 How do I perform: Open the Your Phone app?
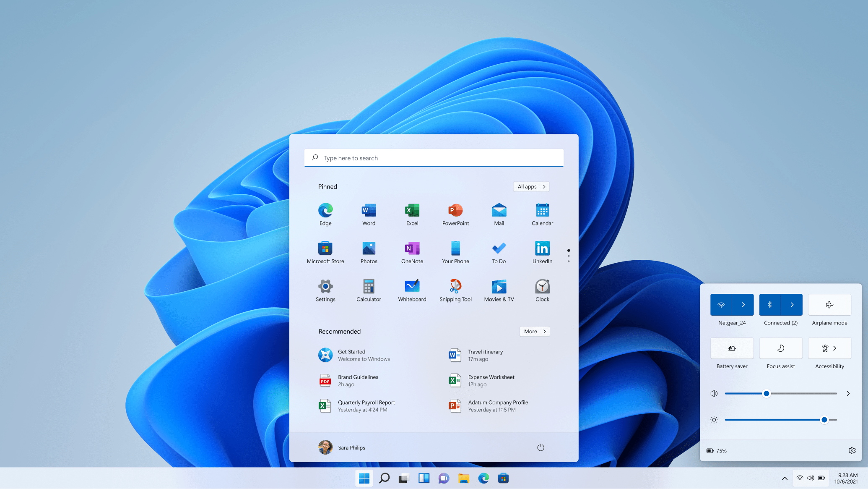455,252
